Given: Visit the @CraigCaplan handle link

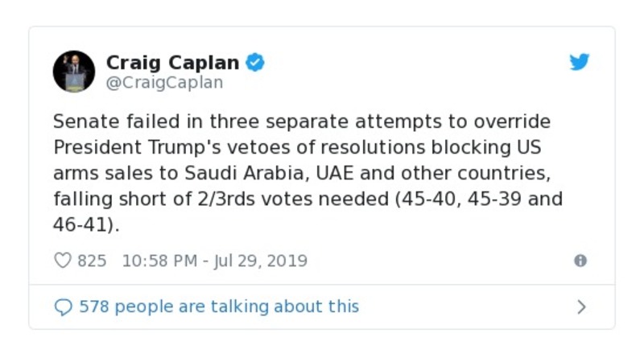Looking at the screenshot, I should (164, 83).
